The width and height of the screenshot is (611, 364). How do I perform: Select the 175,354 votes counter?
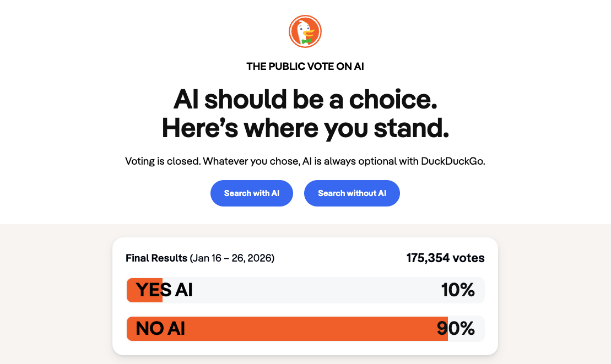coord(445,258)
